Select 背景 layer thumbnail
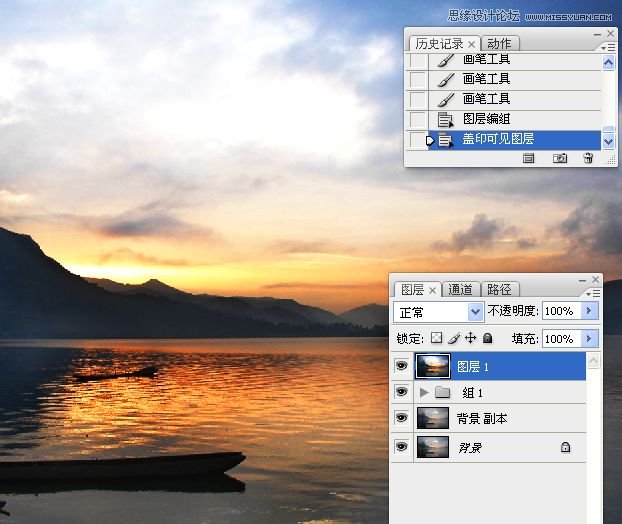622x524 pixels. tap(433, 447)
